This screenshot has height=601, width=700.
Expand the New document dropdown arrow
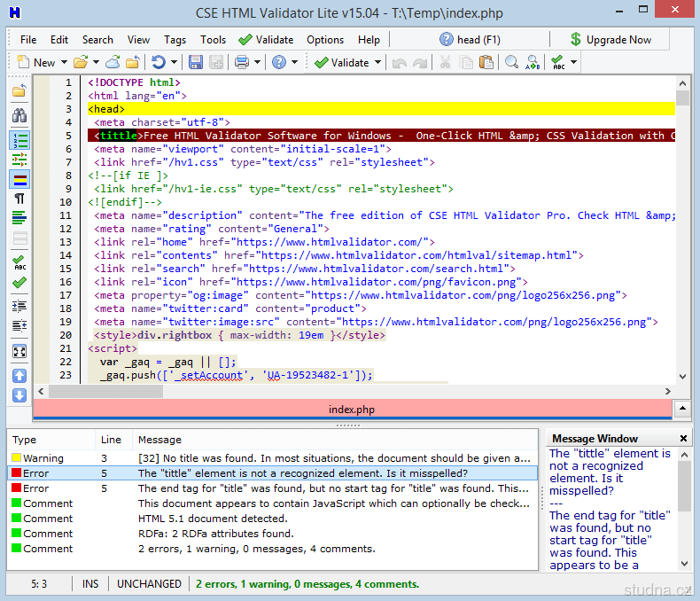tap(63, 63)
